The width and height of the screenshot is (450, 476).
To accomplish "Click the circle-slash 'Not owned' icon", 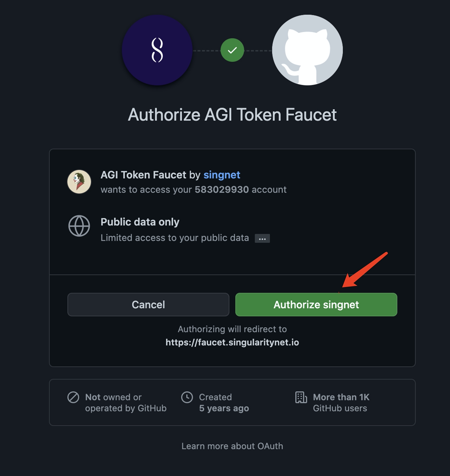I will tap(73, 397).
